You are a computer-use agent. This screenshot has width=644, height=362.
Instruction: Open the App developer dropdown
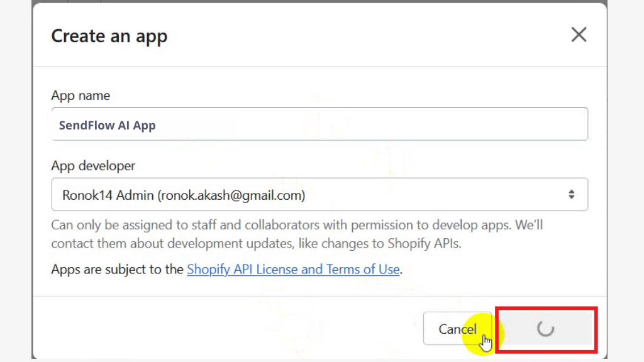click(319, 195)
